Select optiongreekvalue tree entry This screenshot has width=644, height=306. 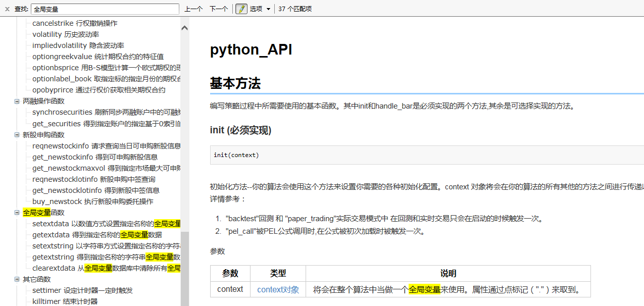point(98,57)
